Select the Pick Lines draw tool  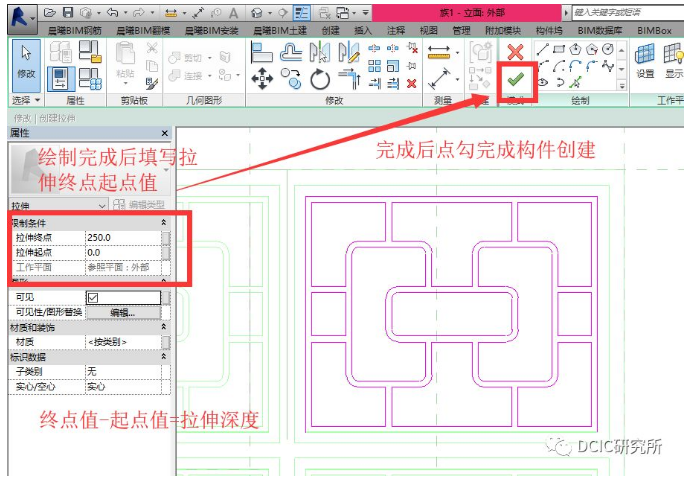point(575,82)
